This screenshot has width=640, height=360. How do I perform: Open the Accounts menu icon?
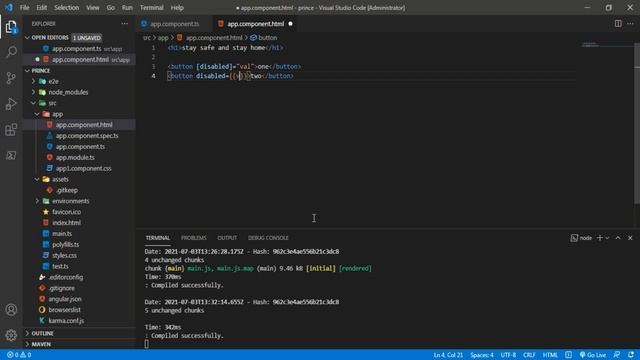(x=11, y=310)
